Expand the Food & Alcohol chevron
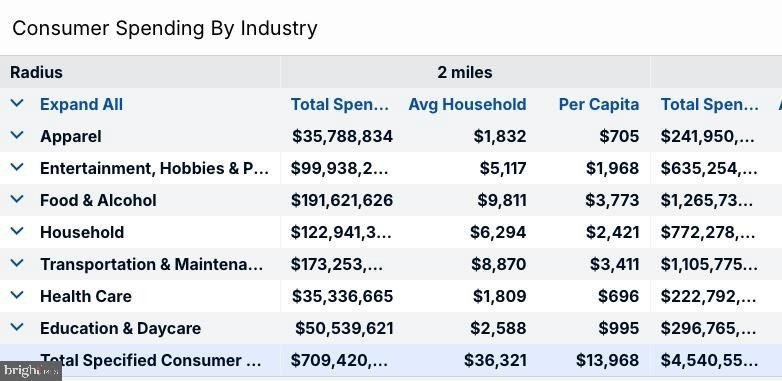The height and width of the screenshot is (381, 782). click(17, 199)
